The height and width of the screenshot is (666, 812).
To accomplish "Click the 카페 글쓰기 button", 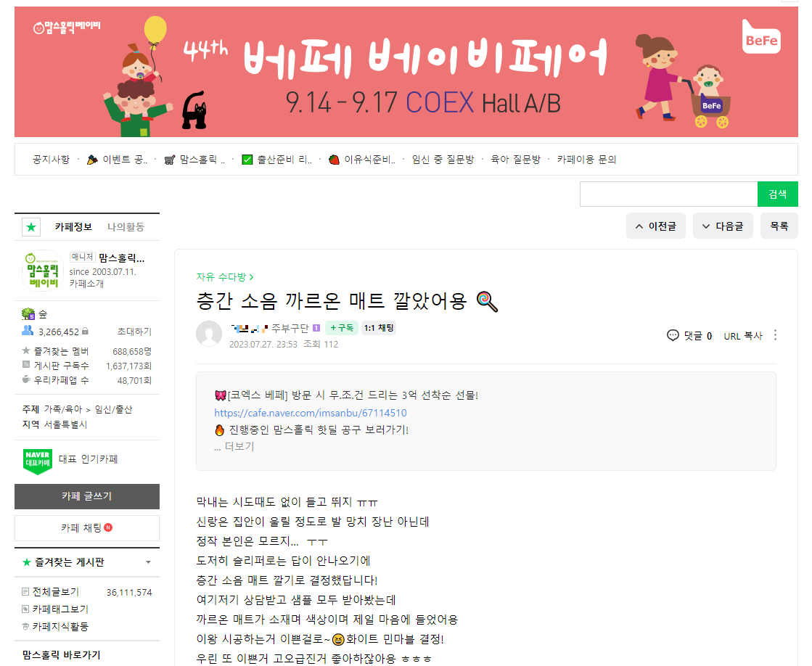I will pyautogui.click(x=87, y=496).
